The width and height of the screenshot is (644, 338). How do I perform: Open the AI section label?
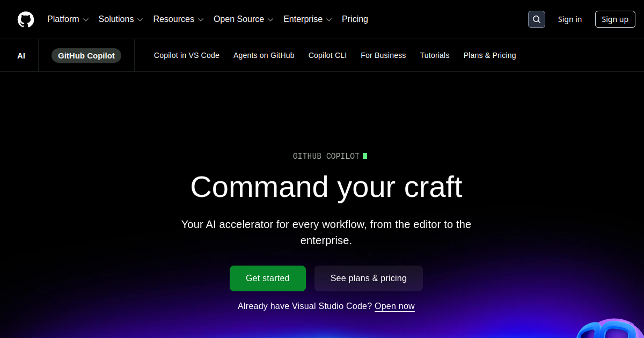21,55
